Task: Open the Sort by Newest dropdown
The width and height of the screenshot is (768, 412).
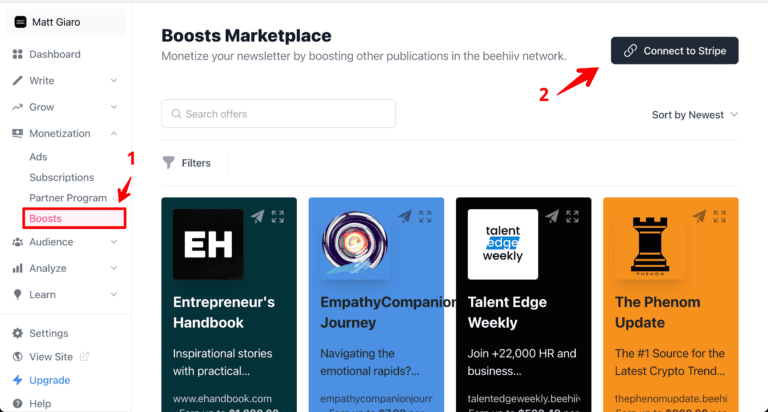Action: pos(694,115)
